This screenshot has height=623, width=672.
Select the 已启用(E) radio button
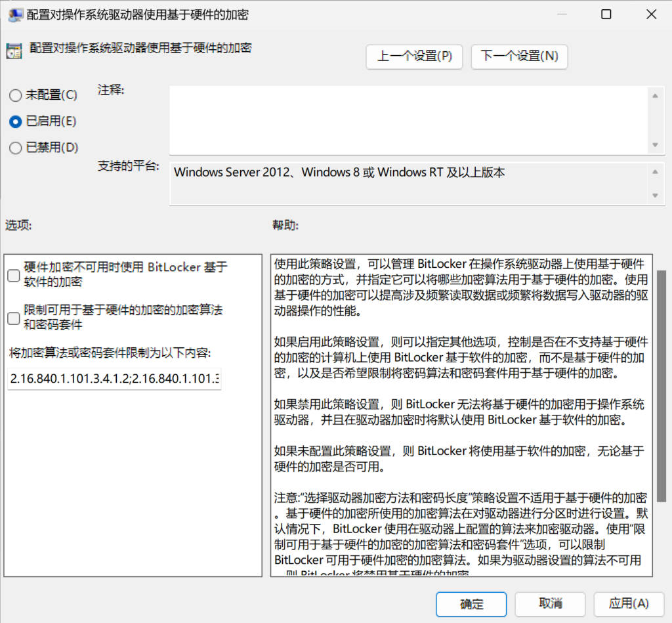pos(15,121)
